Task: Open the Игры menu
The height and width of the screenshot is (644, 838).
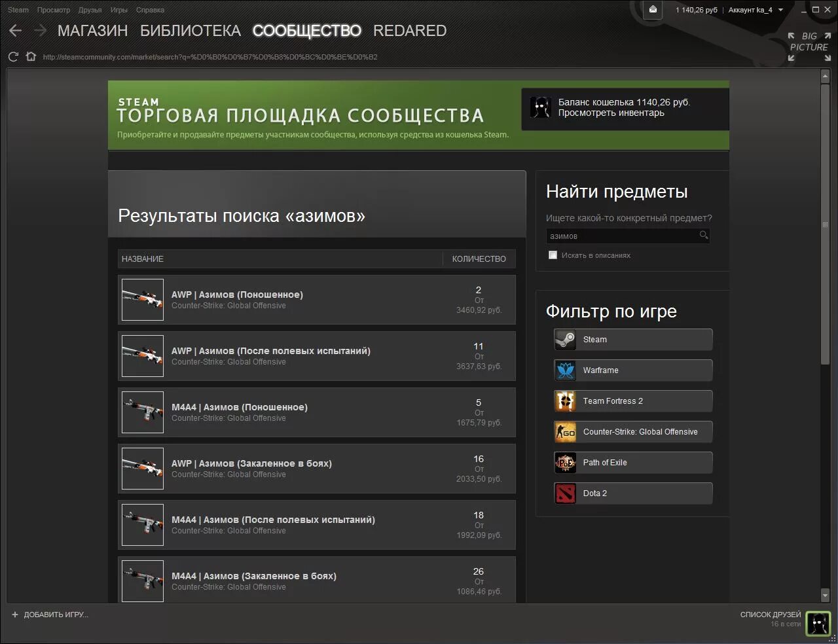Action: (119, 10)
